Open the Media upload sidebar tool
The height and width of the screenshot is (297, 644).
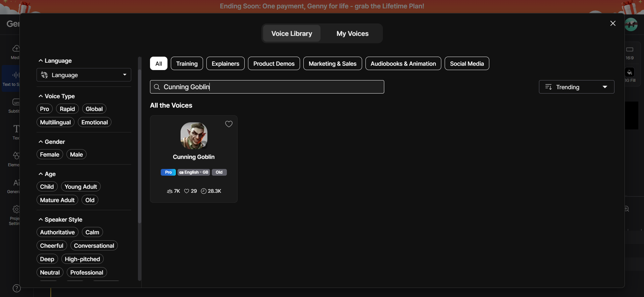coord(15,52)
